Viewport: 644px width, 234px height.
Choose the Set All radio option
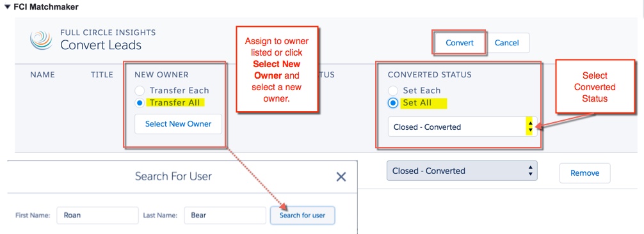[393, 103]
